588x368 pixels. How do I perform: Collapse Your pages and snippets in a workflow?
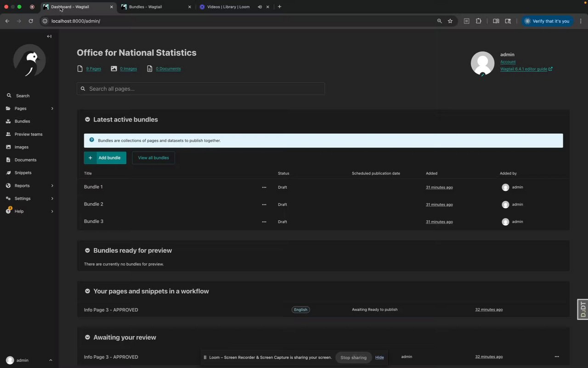click(87, 291)
